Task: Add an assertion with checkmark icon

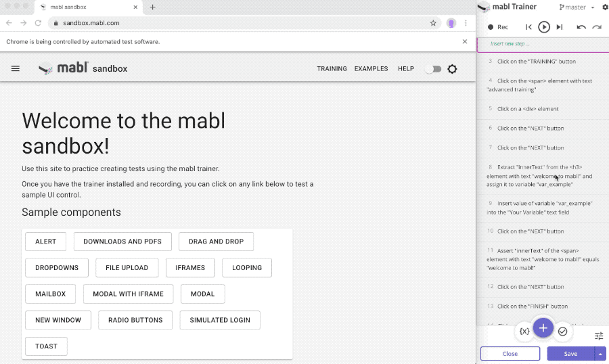Action: [562, 332]
